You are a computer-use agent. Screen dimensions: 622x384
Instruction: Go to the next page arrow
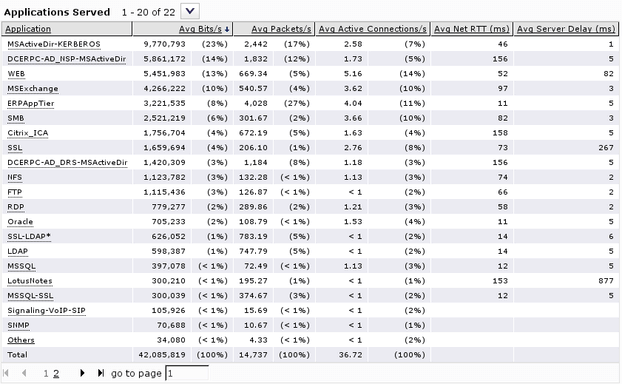point(82,373)
